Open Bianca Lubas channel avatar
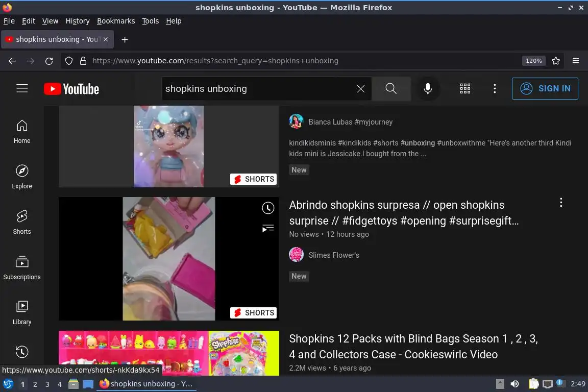Image resolution: width=588 pixels, height=392 pixels. (296, 121)
